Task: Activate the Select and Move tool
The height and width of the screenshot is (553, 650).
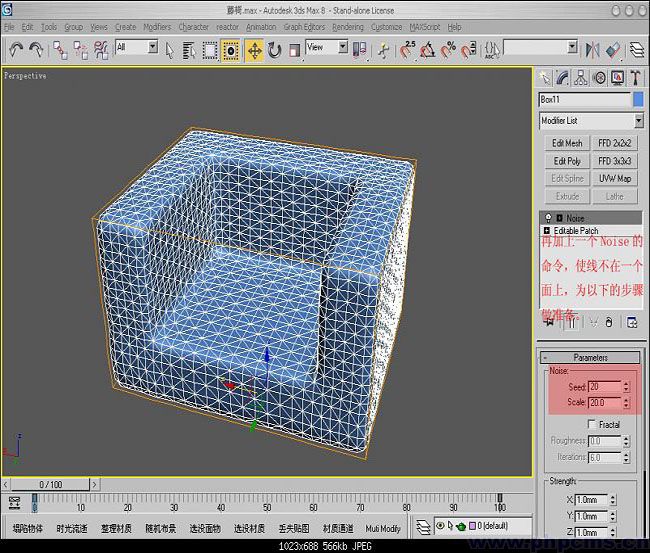Action: [254, 51]
